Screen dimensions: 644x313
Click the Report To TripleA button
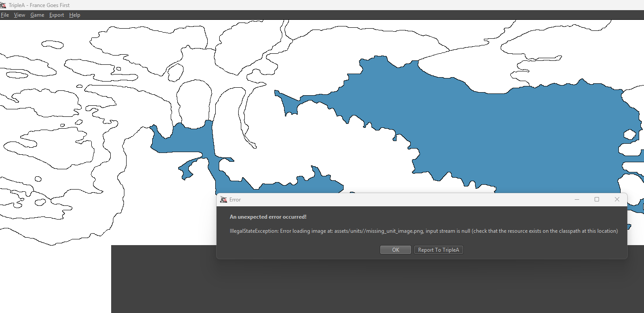coord(438,250)
